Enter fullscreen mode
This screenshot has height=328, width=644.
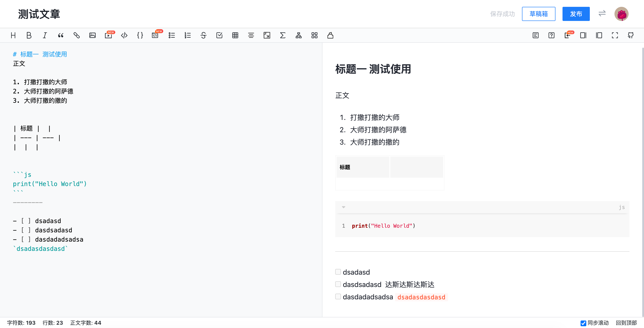(615, 35)
